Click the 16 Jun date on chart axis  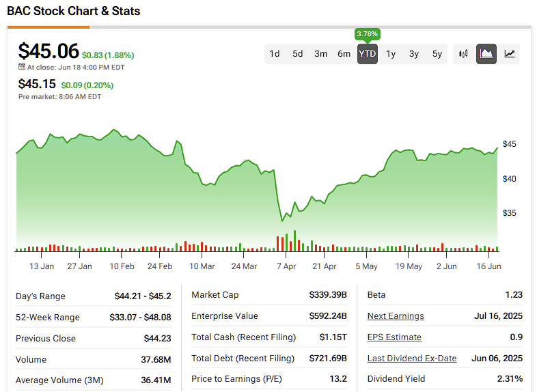click(x=488, y=266)
